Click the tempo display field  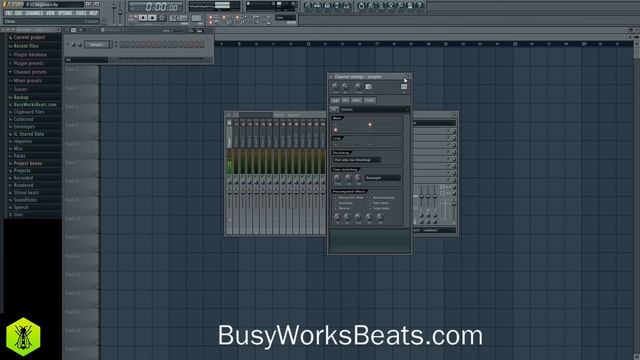click(178, 18)
